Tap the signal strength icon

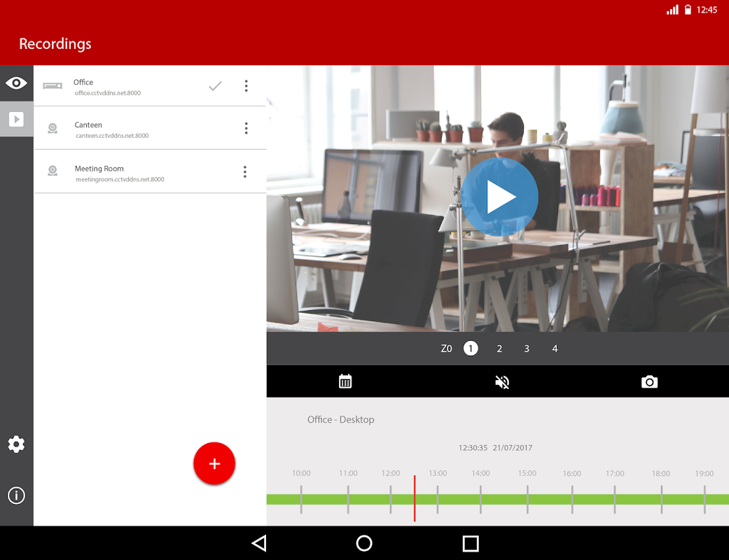tap(672, 10)
